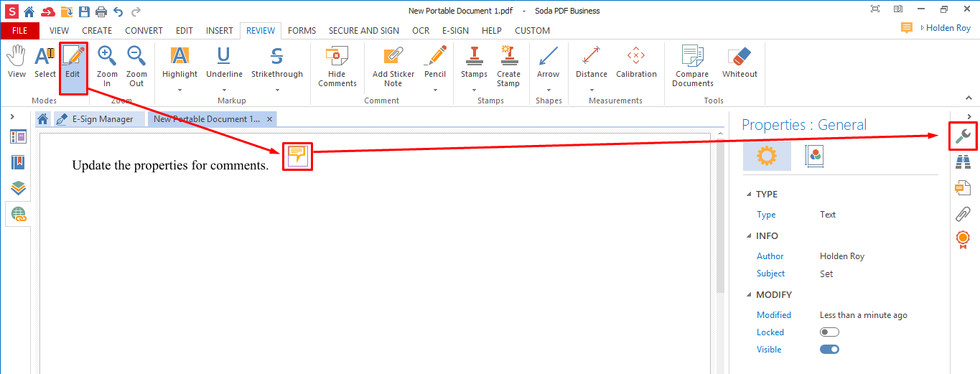Click the Save icon in title bar
The image size is (980, 374).
coord(84,11)
